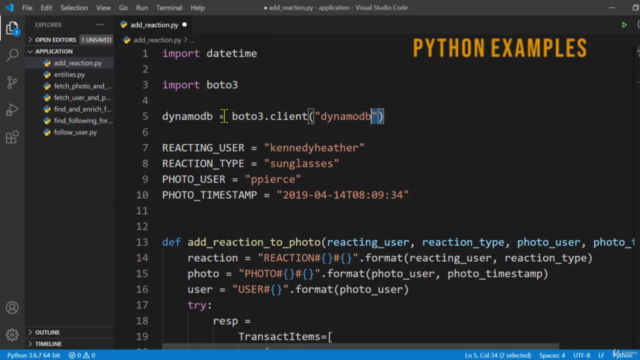Viewport: 640px width, 360px height.
Task: Open fetch_photo_and_... file in explorer
Action: click(x=82, y=86)
